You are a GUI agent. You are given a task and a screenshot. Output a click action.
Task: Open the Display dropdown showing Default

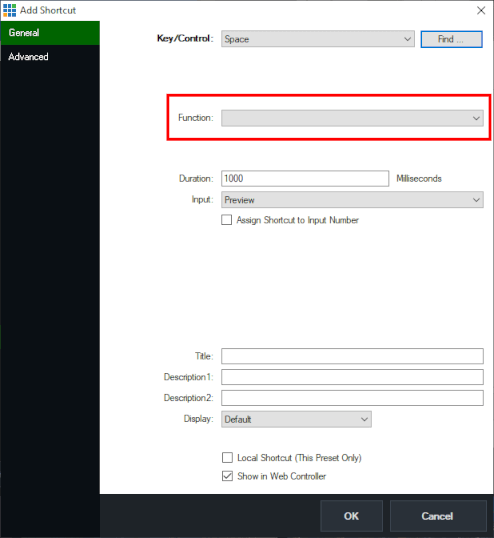point(296,419)
